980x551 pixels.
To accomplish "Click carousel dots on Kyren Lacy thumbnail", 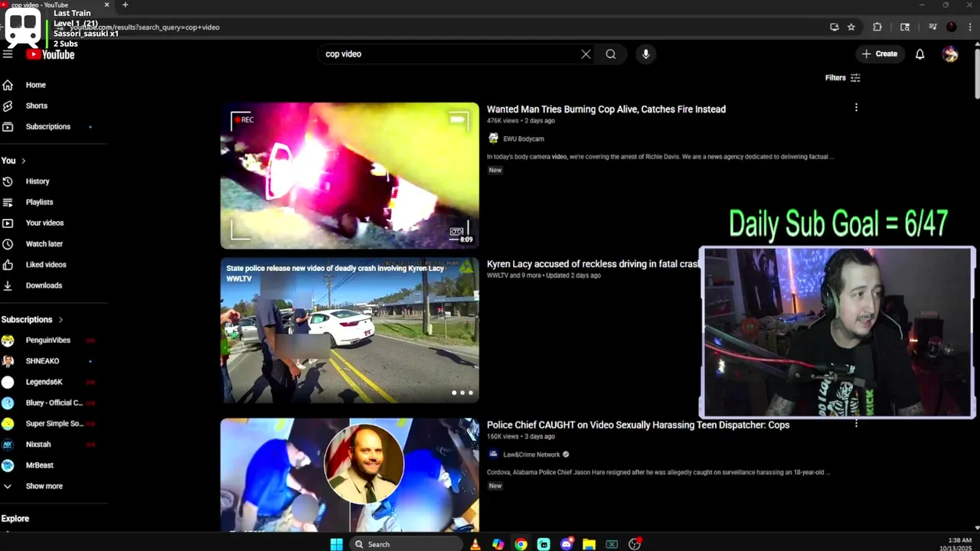I will click(x=462, y=393).
